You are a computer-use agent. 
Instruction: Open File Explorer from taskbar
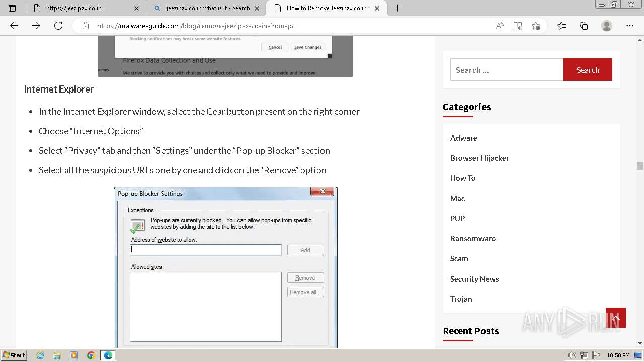57,355
